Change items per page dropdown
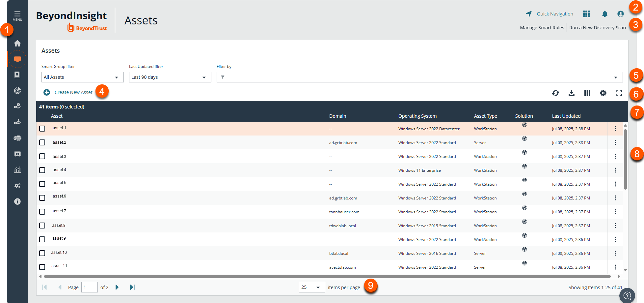This screenshot has height=303, width=644. click(x=312, y=287)
